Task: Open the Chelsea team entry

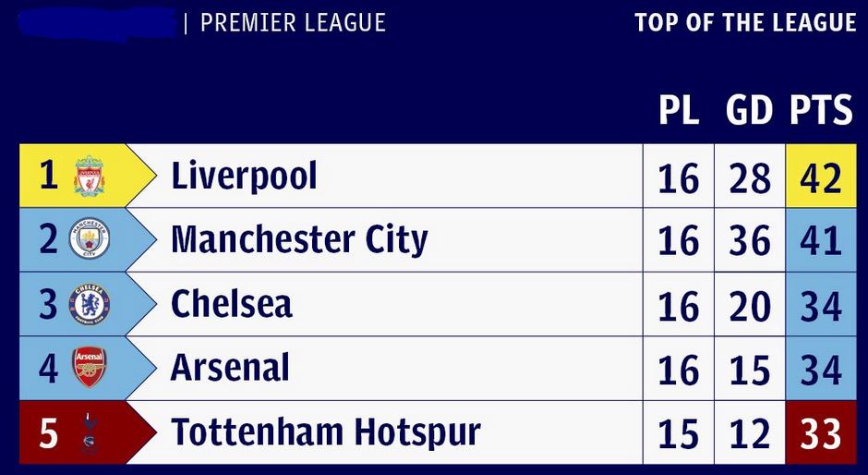Action: tap(231, 304)
